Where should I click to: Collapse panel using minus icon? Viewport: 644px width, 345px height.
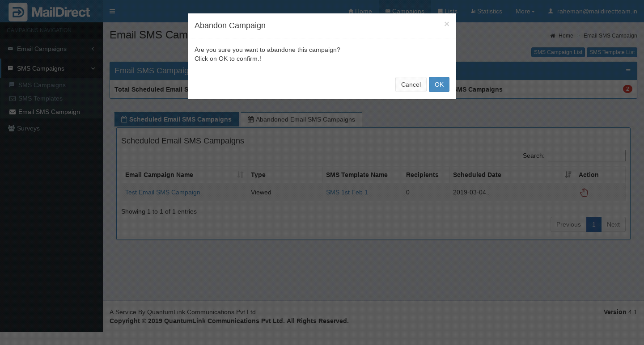click(628, 70)
